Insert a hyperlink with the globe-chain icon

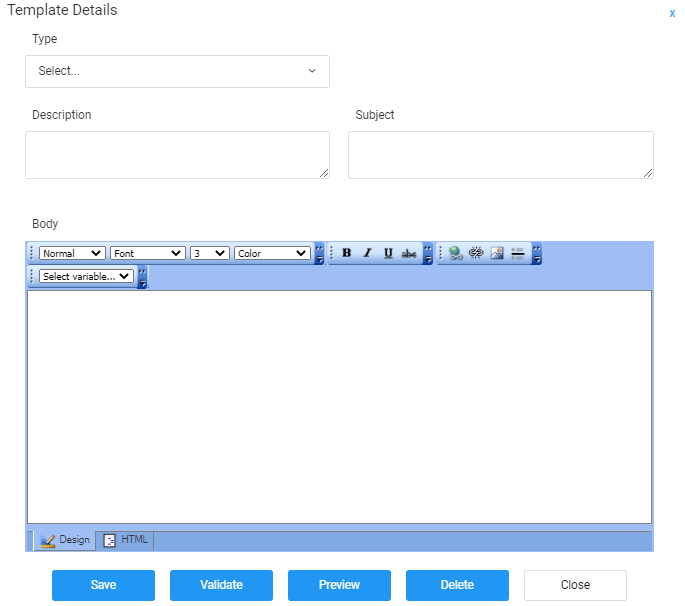click(456, 254)
